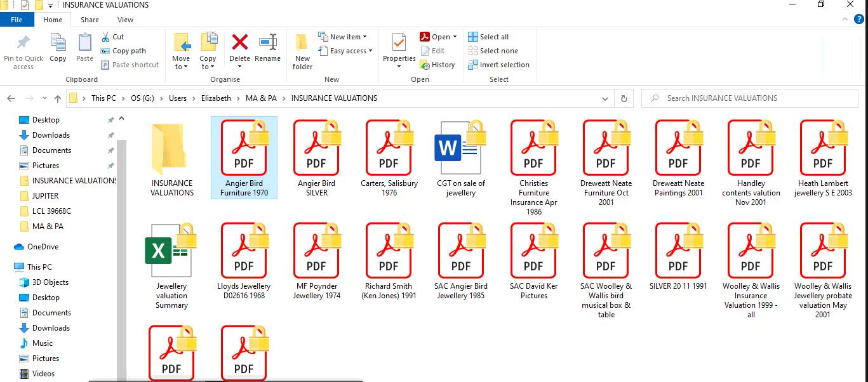Open the File tab
The image size is (868, 382).
pos(17,20)
